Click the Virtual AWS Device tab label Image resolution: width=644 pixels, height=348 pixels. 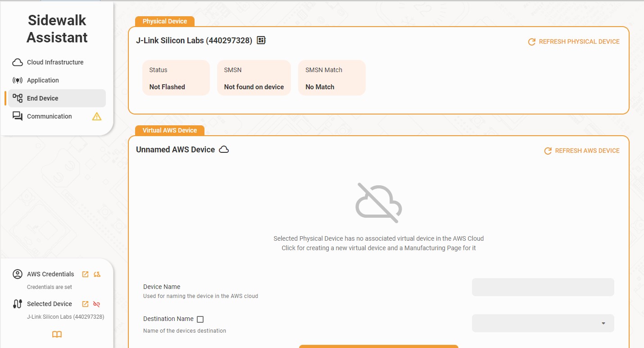pos(169,130)
